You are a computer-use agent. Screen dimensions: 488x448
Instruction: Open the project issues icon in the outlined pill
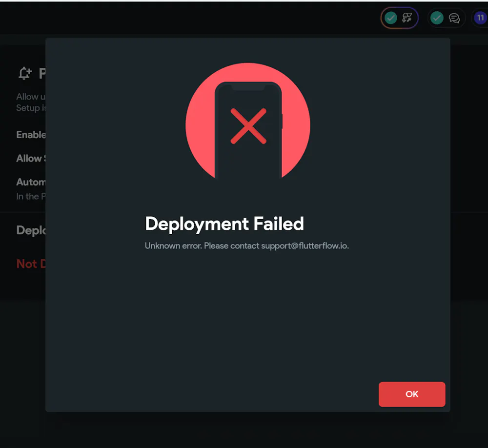tap(407, 18)
